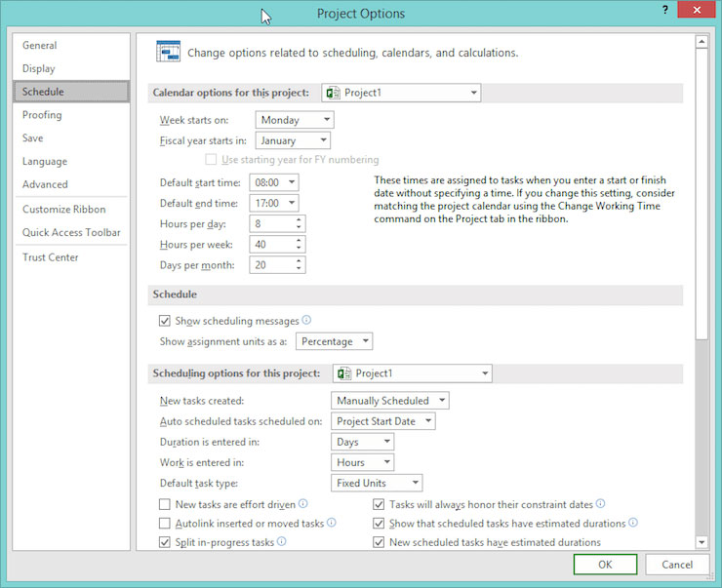Screen dimensions: 722x588
Task: Disable Show scheduling messages checkbox
Action: click(165, 321)
